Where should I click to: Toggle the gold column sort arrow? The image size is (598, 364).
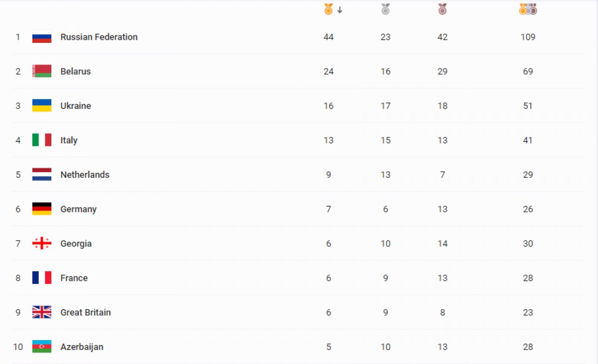point(340,10)
